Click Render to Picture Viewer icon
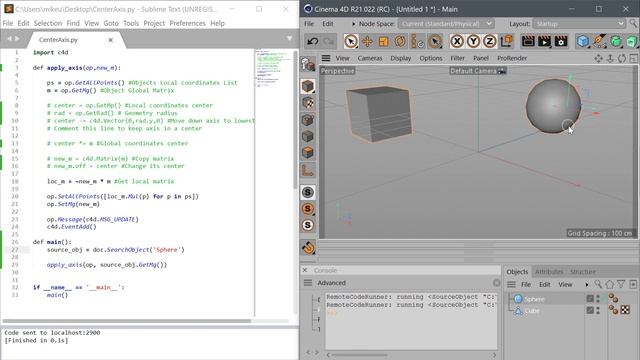 544,41
